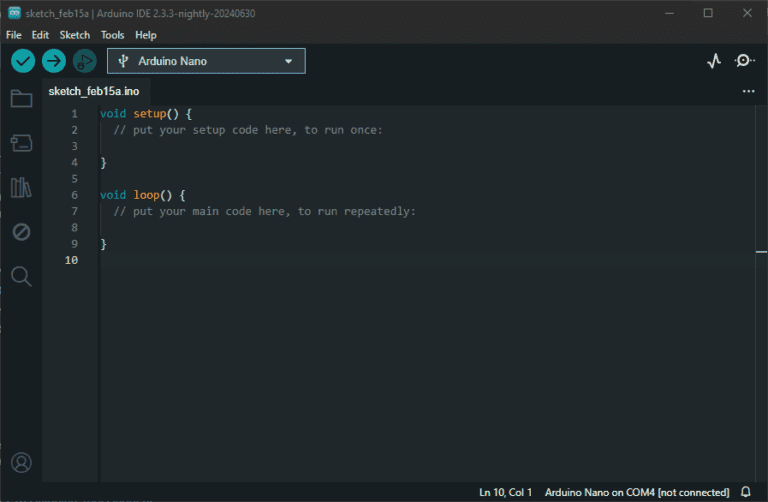Open the Library Manager panel
The width and height of the screenshot is (768, 502).
tap(21, 187)
